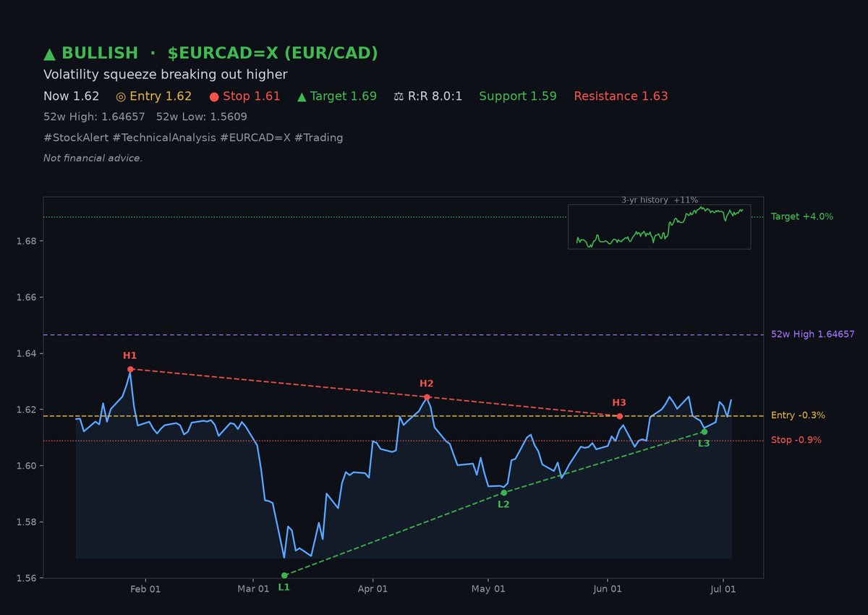The image size is (868, 615).
Task: Click the 1.60 y-axis tick label
Action: [26, 466]
